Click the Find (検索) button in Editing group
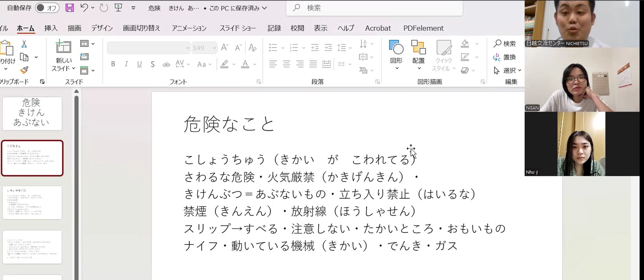Screen dimensions: 644x280 (505, 44)
